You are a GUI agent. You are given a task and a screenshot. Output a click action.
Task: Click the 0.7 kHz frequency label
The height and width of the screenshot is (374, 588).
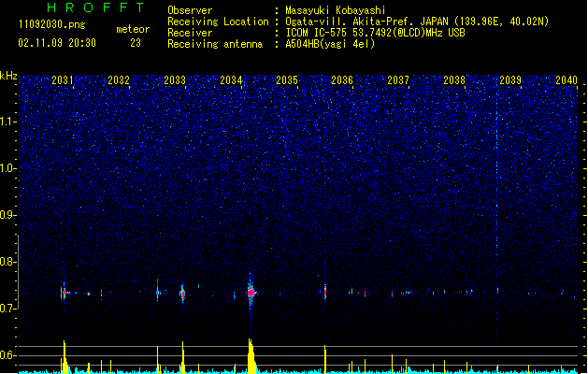point(7,309)
